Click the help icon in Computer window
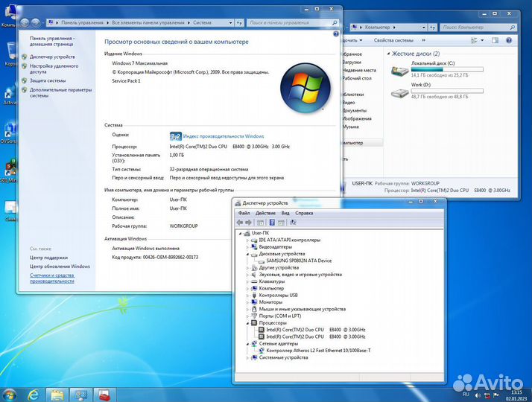 pyautogui.click(x=509, y=40)
